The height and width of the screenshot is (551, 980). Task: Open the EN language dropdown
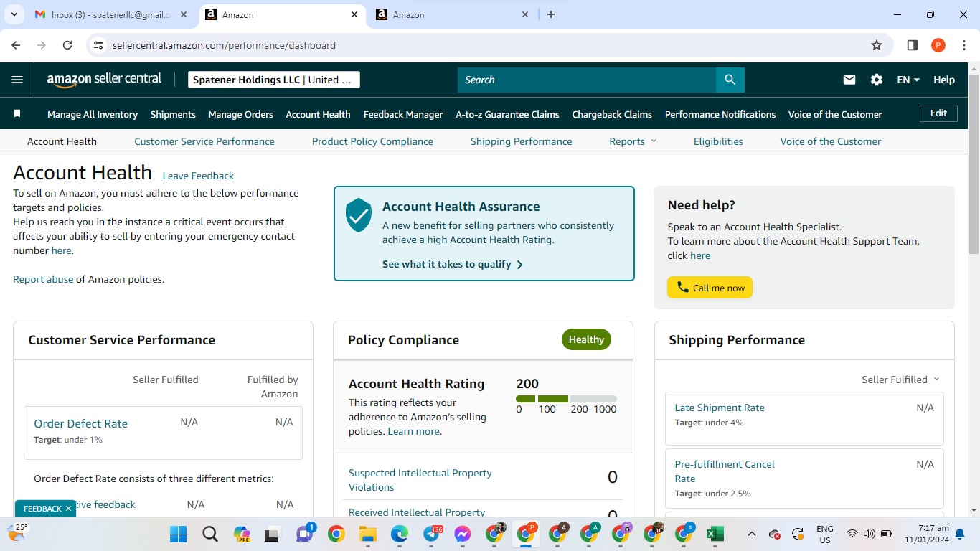(908, 80)
